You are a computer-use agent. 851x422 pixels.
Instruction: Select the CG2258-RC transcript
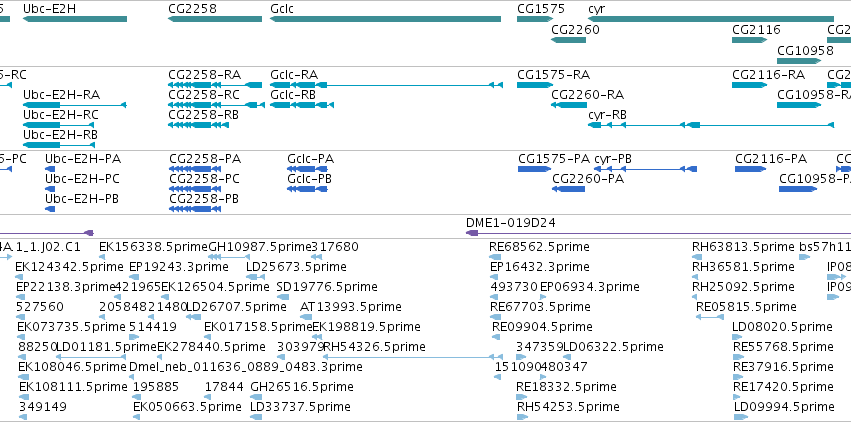click(x=217, y=105)
